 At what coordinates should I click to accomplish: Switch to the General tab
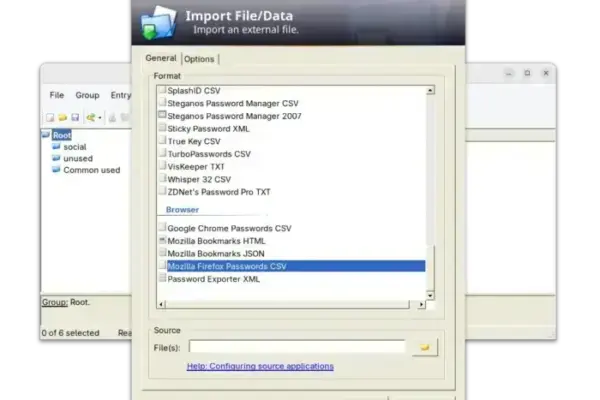161,58
